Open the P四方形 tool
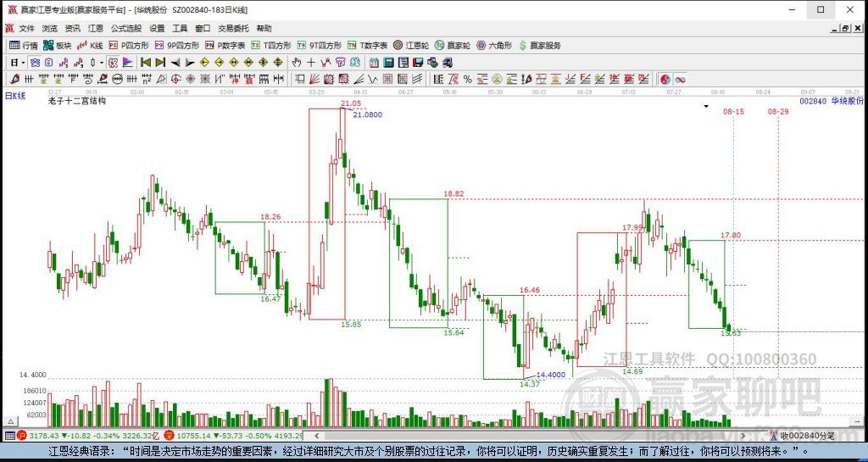 [x=129, y=46]
